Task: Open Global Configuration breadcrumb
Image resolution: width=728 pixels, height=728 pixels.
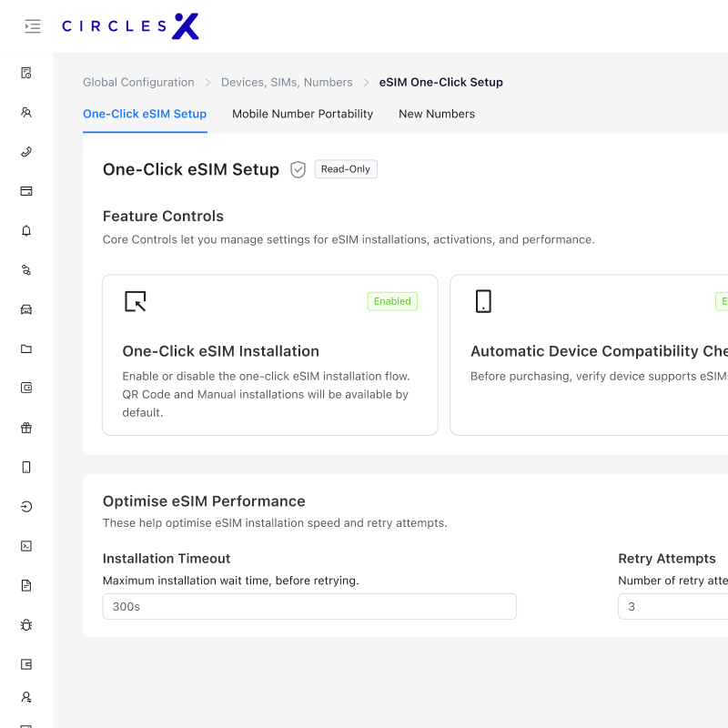Action: click(139, 82)
